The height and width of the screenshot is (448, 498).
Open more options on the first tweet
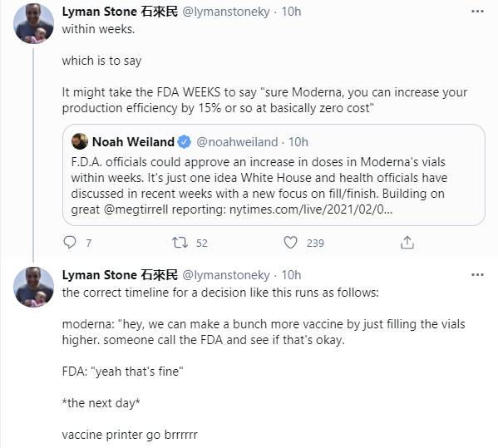coord(477,12)
